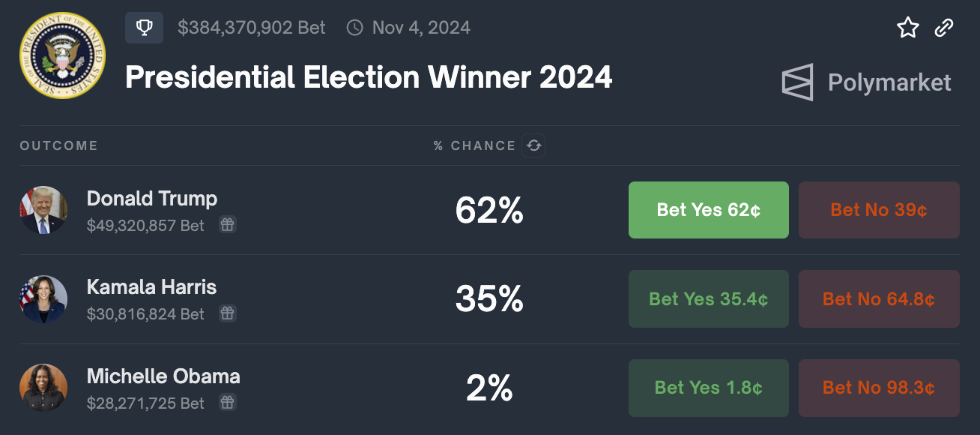The height and width of the screenshot is (435, 980).
Task: Click the Polymarket logo
Action: [867, 82]
